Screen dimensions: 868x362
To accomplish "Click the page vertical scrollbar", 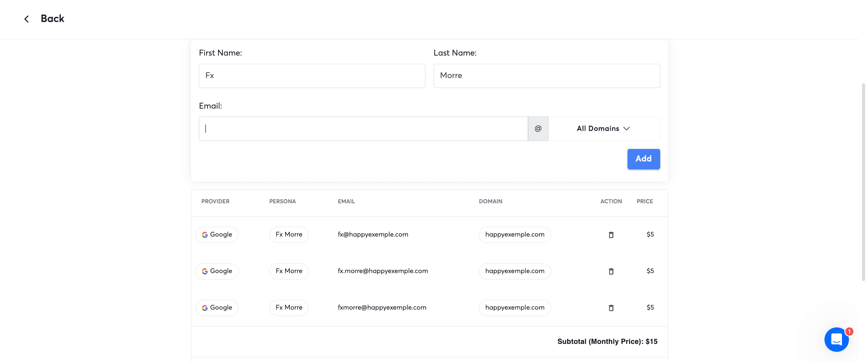I will click(863, 182).
